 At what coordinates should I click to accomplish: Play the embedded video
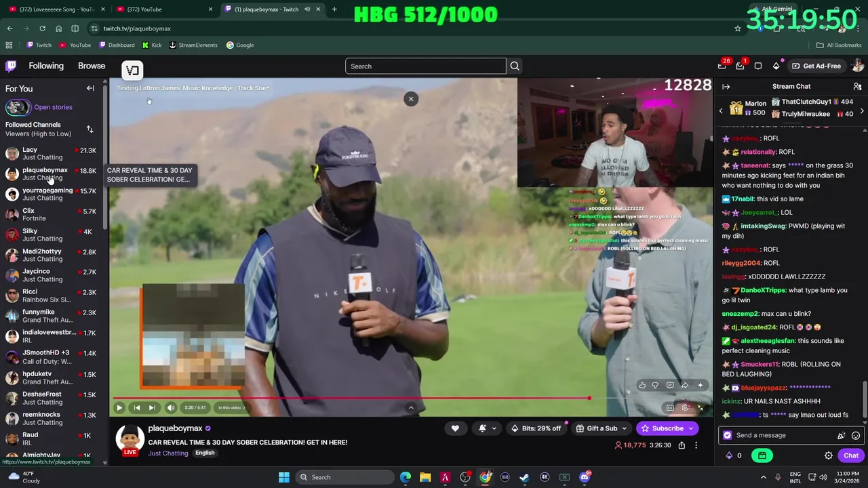(119, 407)
